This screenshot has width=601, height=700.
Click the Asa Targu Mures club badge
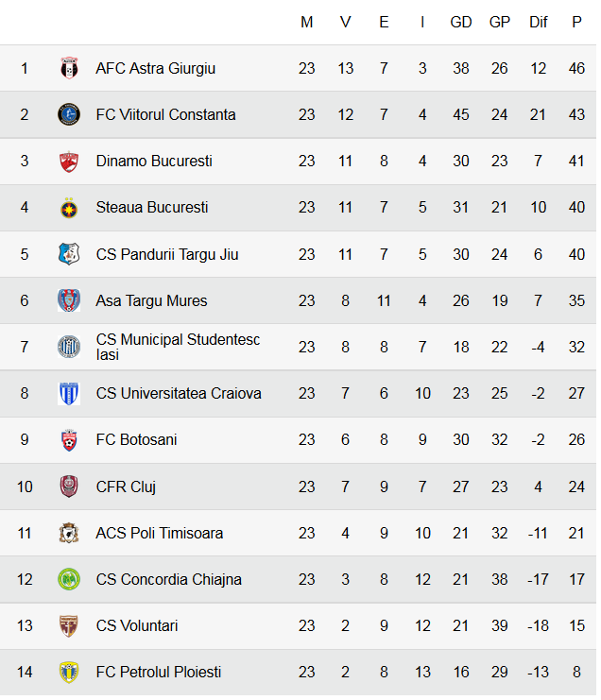[x=69, y=300]
